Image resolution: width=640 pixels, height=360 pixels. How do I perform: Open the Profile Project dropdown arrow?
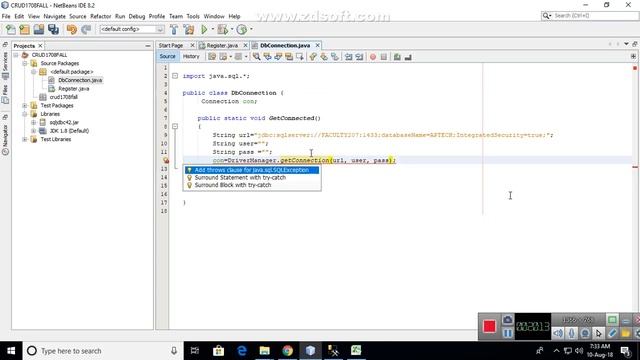pyautogui.click(x=251, y=29)
